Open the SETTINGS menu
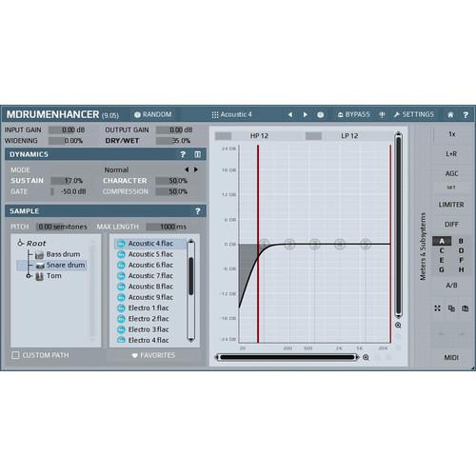 414,114
